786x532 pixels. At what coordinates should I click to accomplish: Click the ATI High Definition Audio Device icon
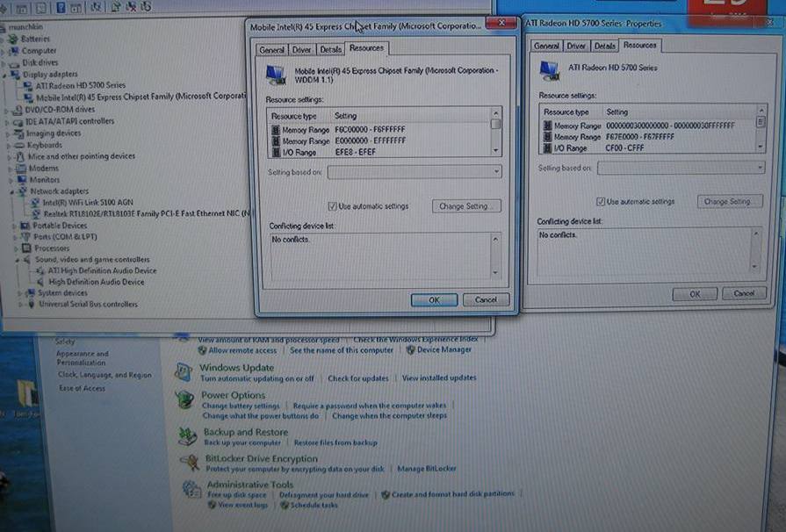(x=40, y=271)
